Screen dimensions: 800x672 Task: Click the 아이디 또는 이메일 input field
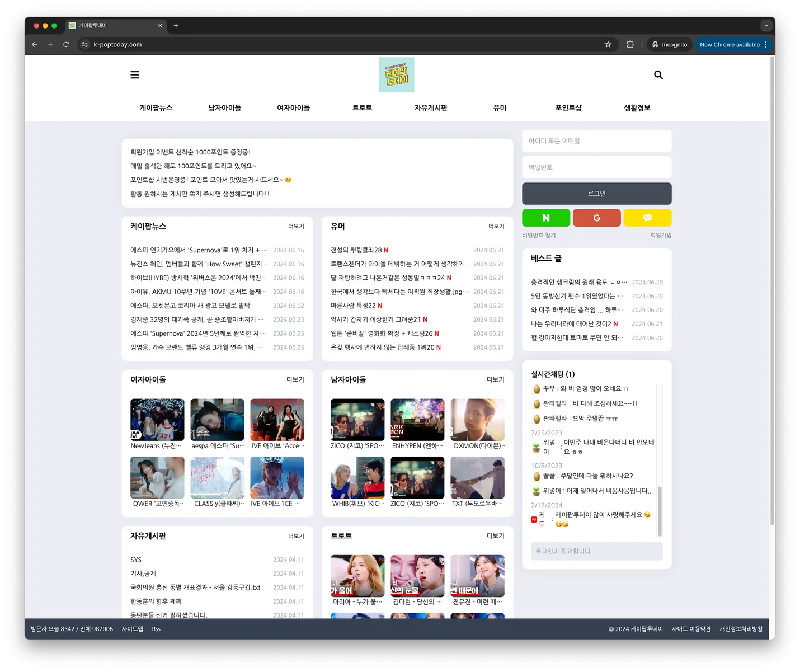click(597, 141)
